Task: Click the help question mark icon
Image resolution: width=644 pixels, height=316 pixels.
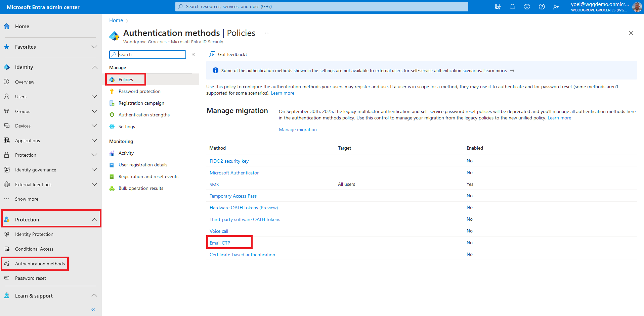Action: click(x=542, y=7)
